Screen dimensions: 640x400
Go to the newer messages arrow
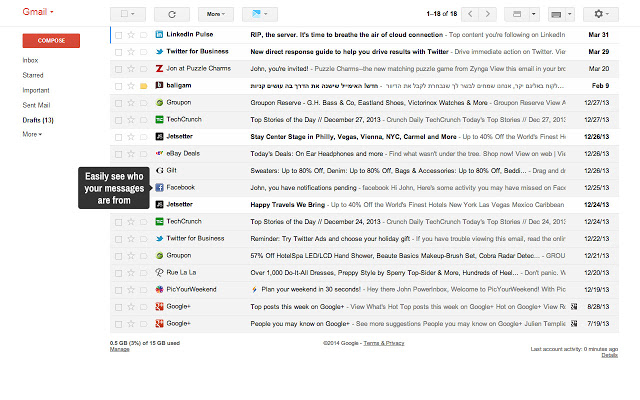coord(470,14)
